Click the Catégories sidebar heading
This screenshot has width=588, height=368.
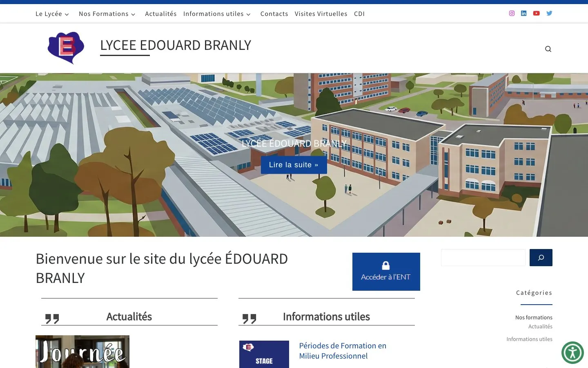pos(534,293)
